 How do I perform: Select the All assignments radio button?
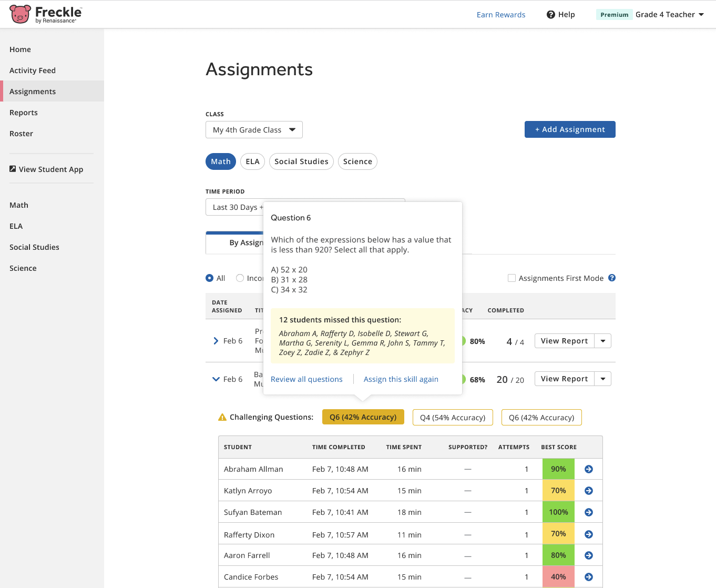[x=208, y=278]
